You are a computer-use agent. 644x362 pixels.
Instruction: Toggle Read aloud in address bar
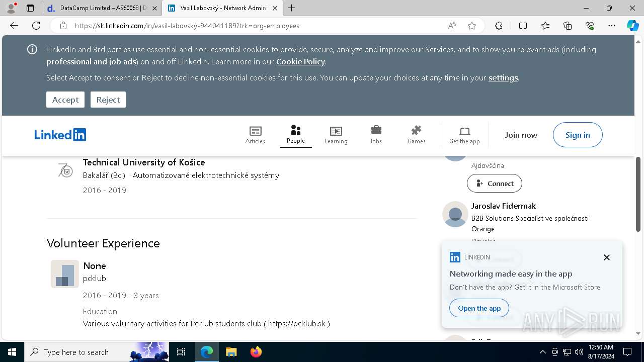pos(452,26)
